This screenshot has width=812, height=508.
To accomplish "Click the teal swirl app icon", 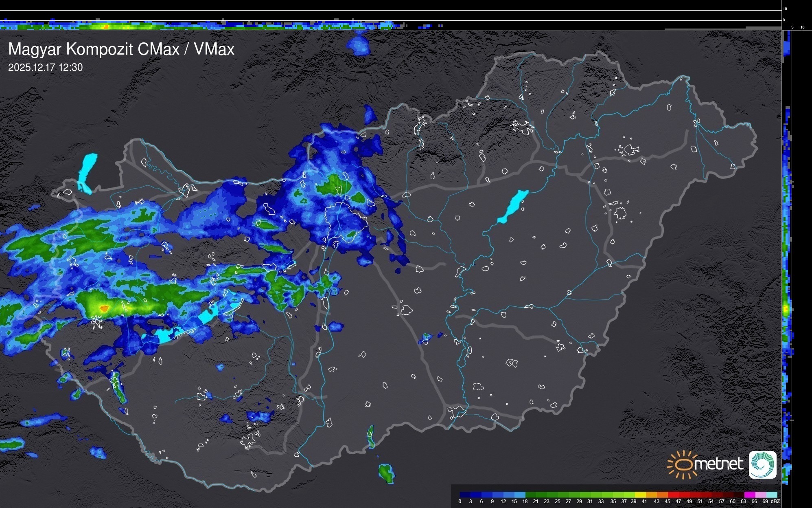I will coord(762,464).
